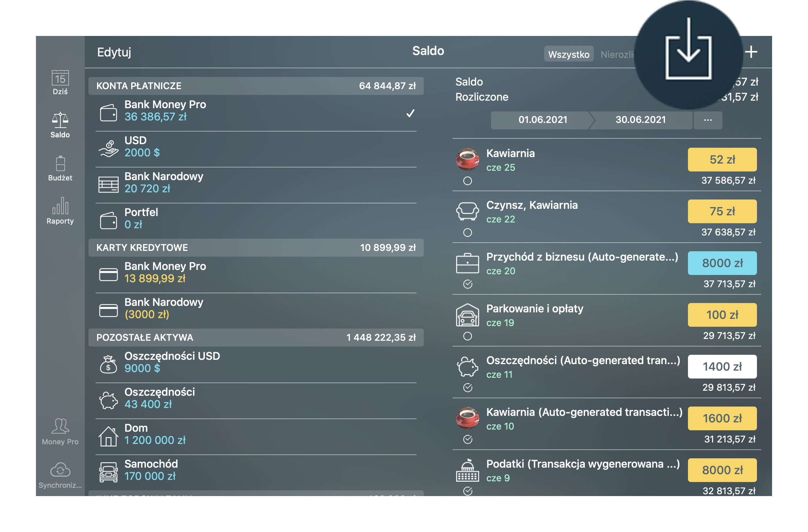Toggle cleared status for Przychód z biznesu
Screen dimensions: 808x532
click(468, 284)
